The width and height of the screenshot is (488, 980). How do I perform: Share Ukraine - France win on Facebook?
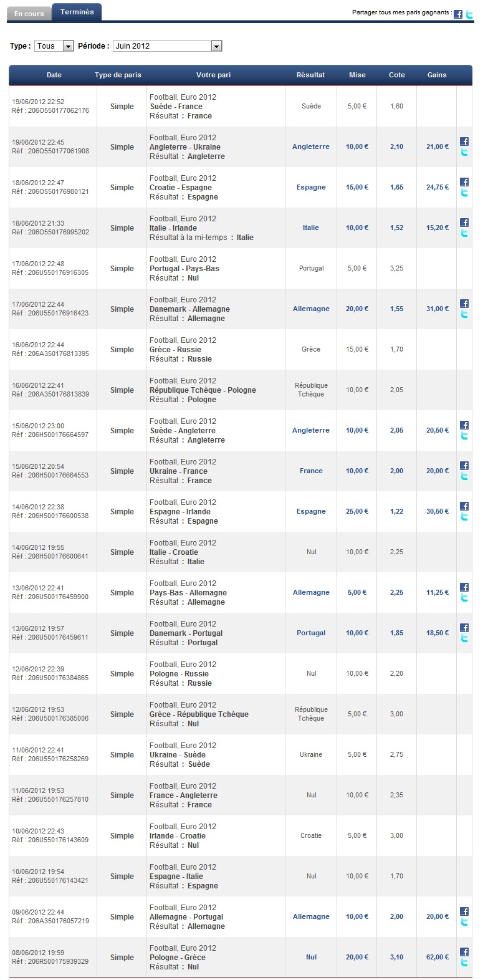[464, 466]
